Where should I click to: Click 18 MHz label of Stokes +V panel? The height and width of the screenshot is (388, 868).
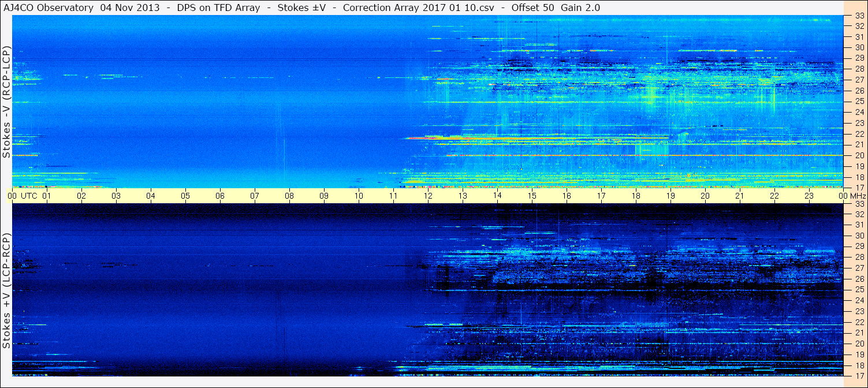point(859,365)
